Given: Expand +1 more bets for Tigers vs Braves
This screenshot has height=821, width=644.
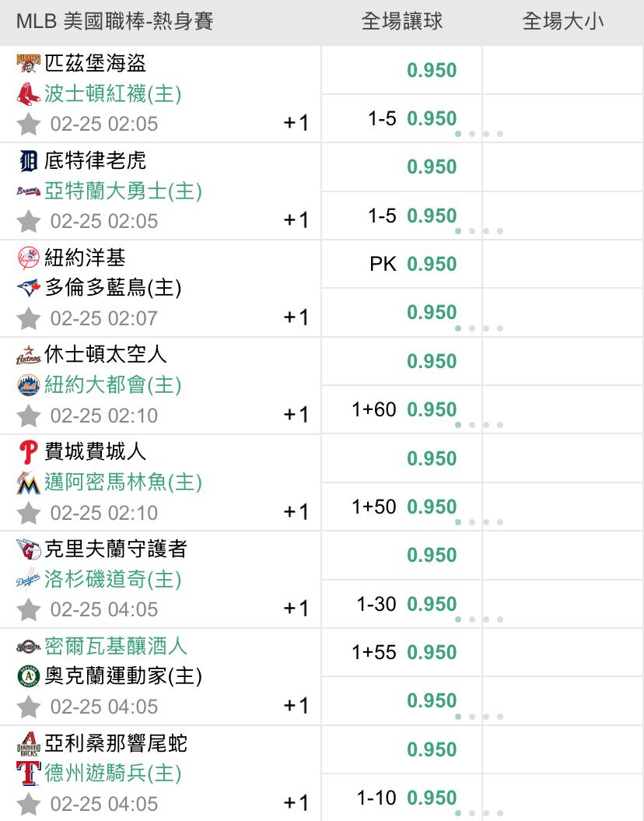Looking at the screenshot, I should pyautogui.click(x=296, y=220).
